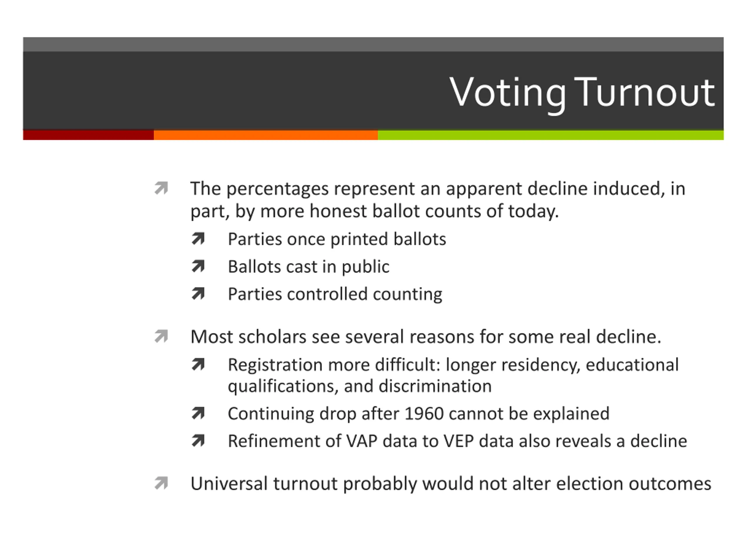Click the arrow bullet beside 'The percentages represent'
The width and height of the screenshot is (747, 560).
[x=161, y=188]
